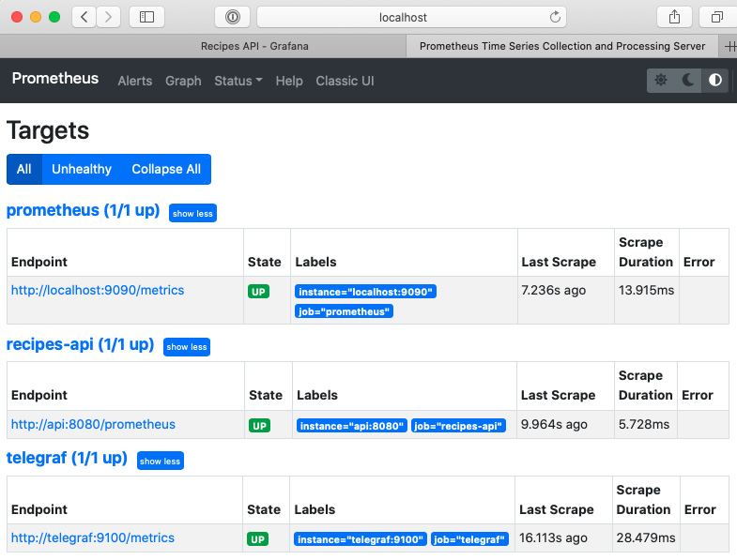This screenshot has height=560, width=737.
Task: Reload the page with the refresh icon
Action: [x=555, y=18]
